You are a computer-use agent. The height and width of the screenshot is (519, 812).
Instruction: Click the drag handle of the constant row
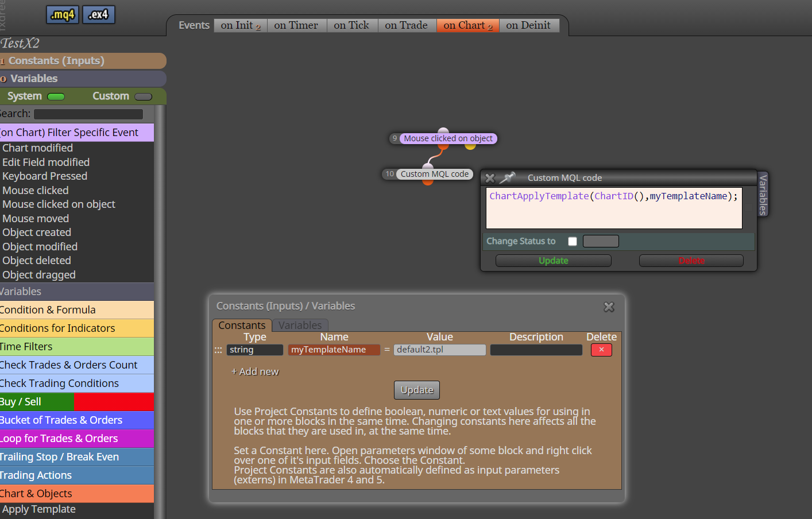[218, 350]
